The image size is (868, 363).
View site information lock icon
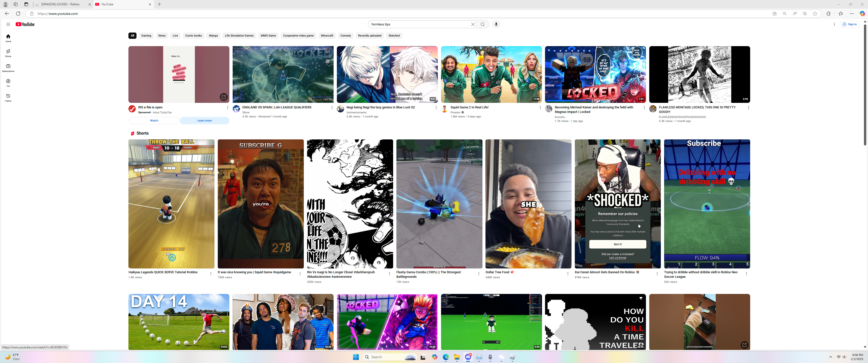[32, 14]
